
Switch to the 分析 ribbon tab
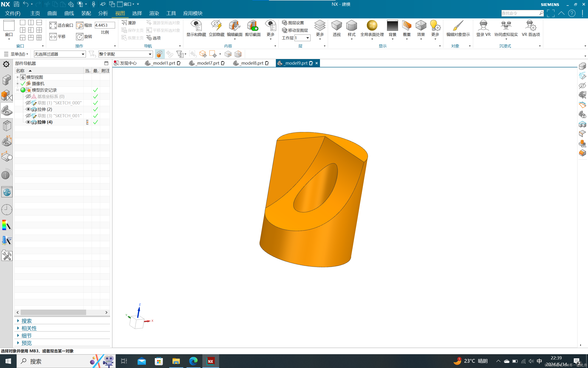[103, 13]
